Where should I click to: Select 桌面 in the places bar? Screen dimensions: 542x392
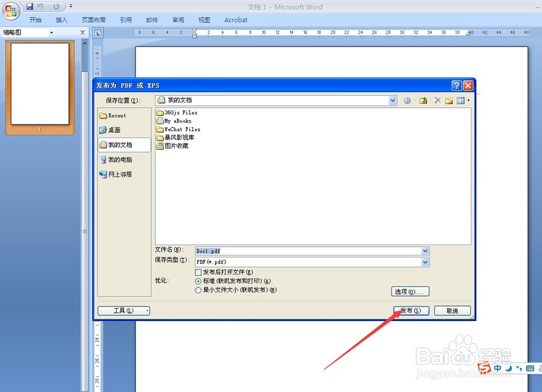124,130
